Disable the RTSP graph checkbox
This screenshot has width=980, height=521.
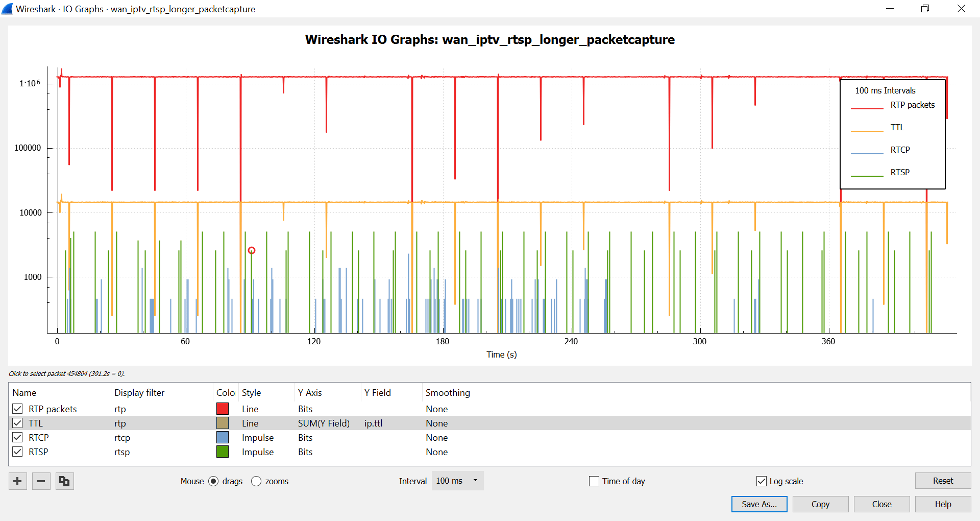(x=18, y=452)
